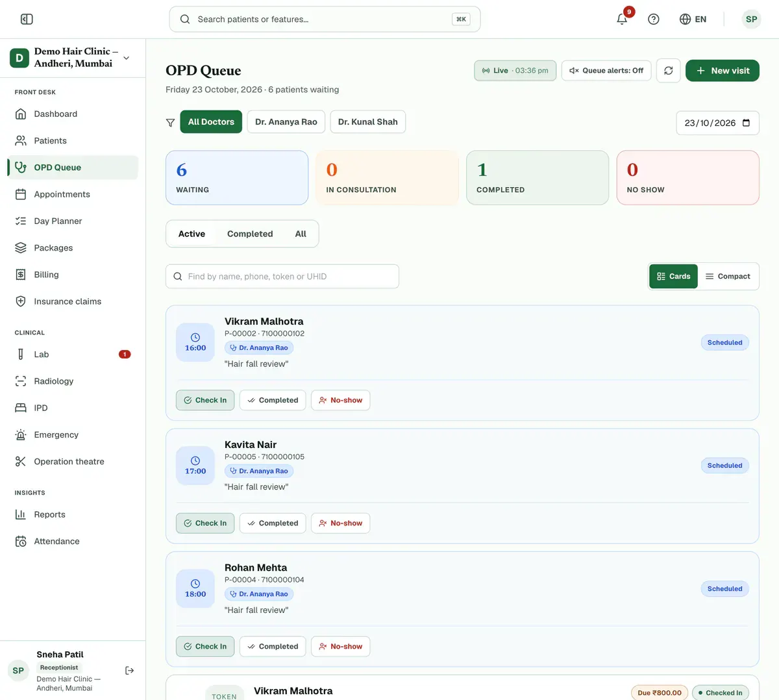Open help question mark icon
This screenshot has height=700, width=779.
654,19
